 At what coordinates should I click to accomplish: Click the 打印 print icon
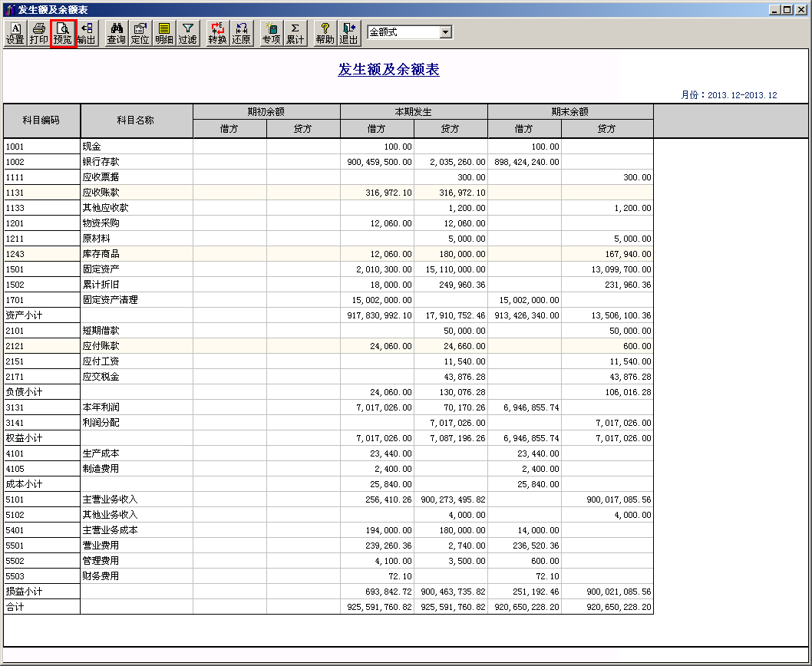pos(39,34)
